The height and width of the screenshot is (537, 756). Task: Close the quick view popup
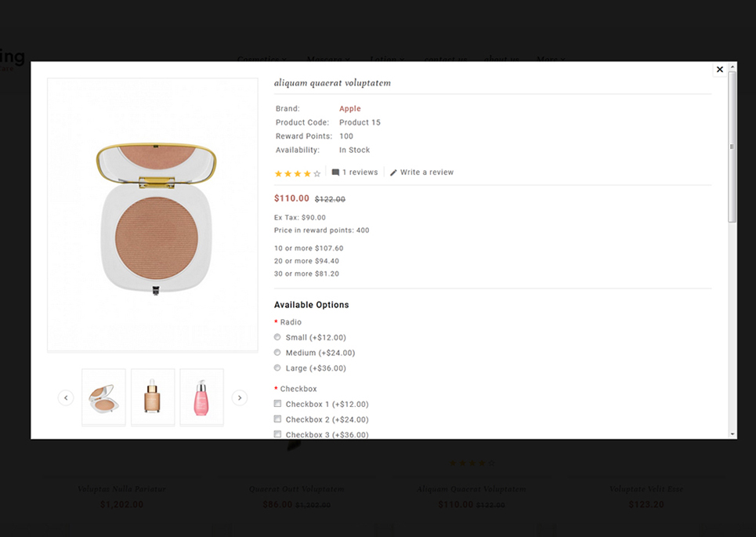pos(719,70)
